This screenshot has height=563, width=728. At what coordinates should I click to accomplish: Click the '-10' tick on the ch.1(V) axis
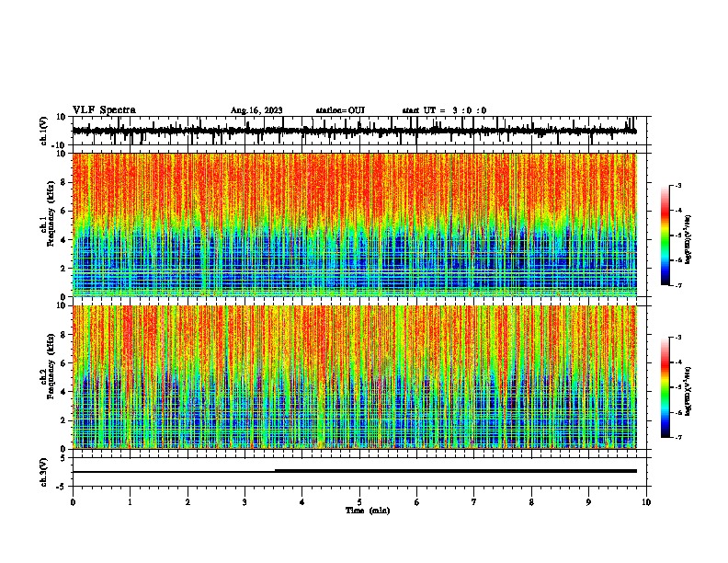60,145
